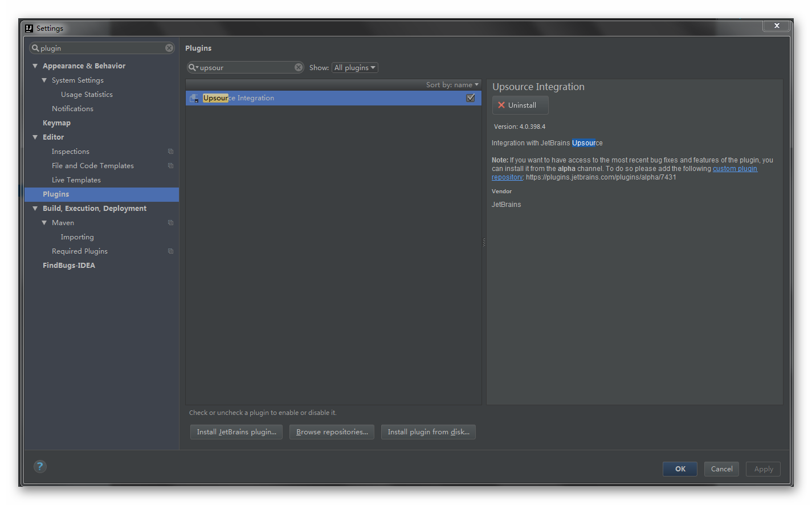Click Install JetBrains plugin button
812x505 pixels.
click(x=236, y=432)
